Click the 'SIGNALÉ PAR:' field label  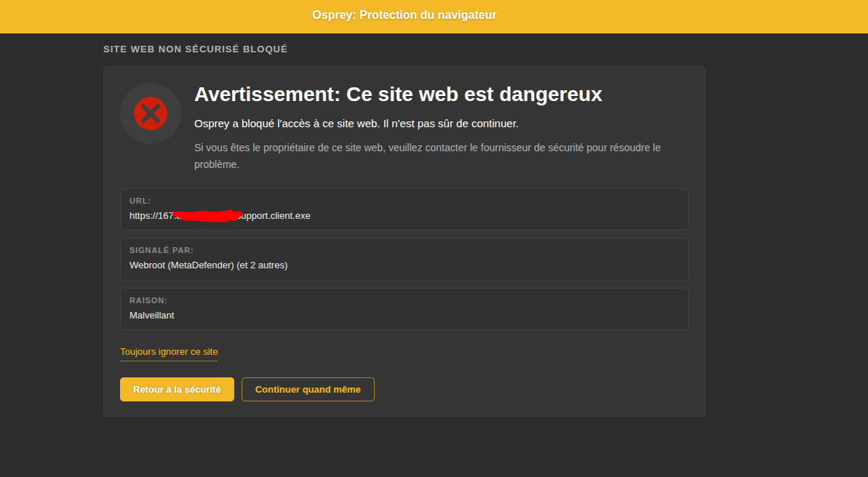[162, 250]
